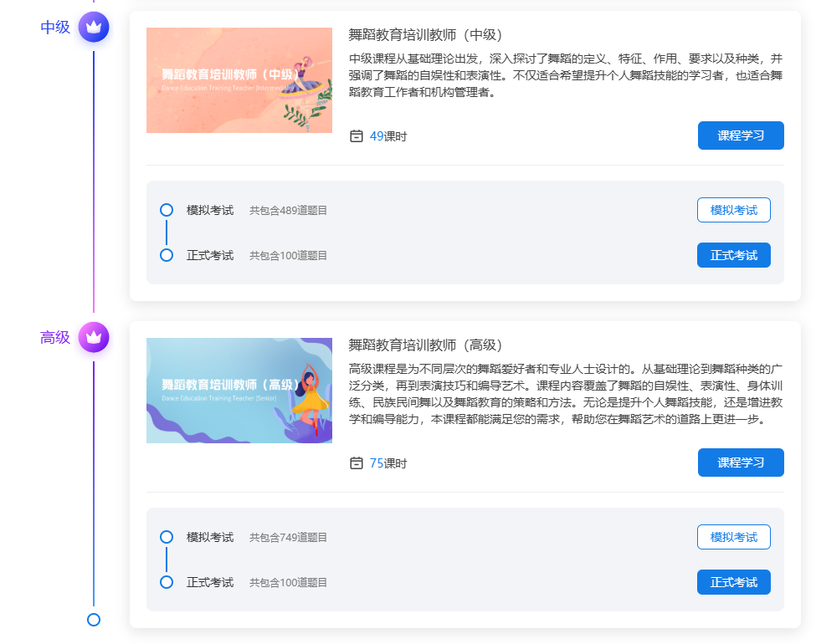The height and width of the screenshot is (644, 816).
Task: Open the 中级 course cover thumbnail
Action: coord(239,80)
